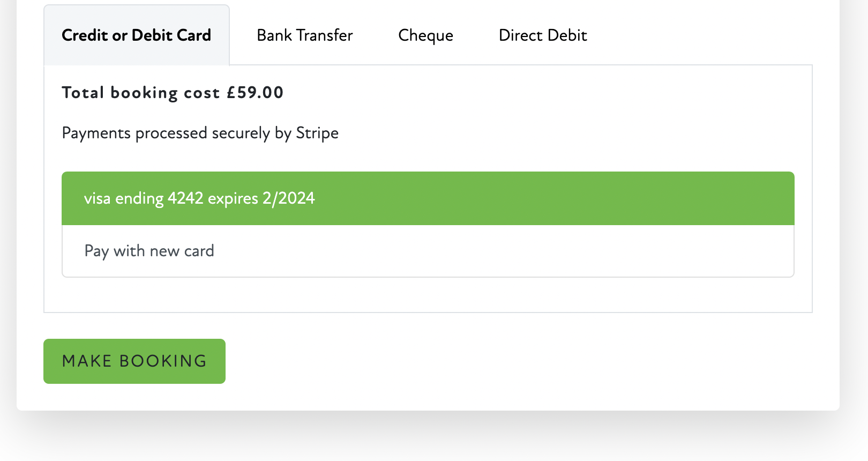The image size is (868, 461).
Task: Switch to the Bank Transfer tab
Action: click(x=305, y=35)
